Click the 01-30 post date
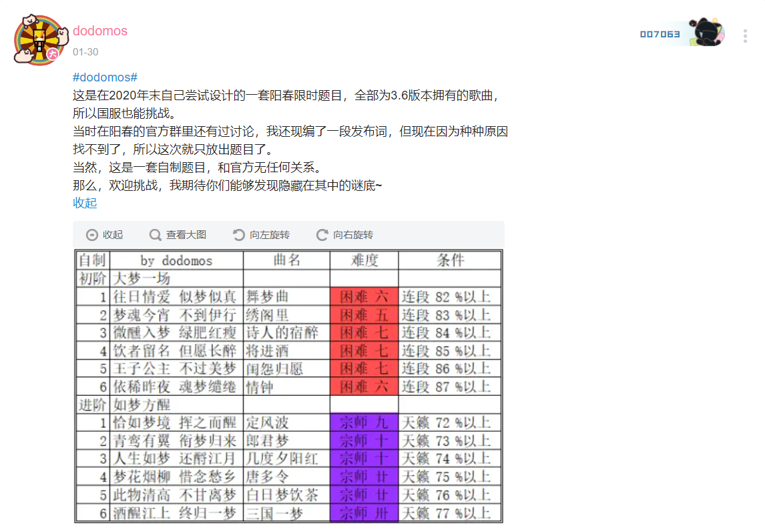The width and height of the screenshot is (765, 532). (x=85, y=52)
